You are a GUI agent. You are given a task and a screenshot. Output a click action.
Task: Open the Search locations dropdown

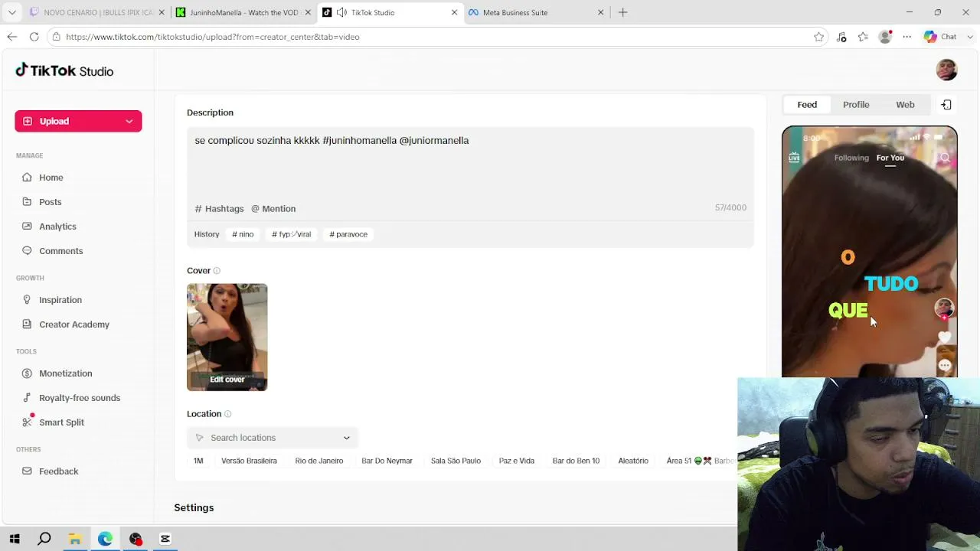(x=273, y=438)
